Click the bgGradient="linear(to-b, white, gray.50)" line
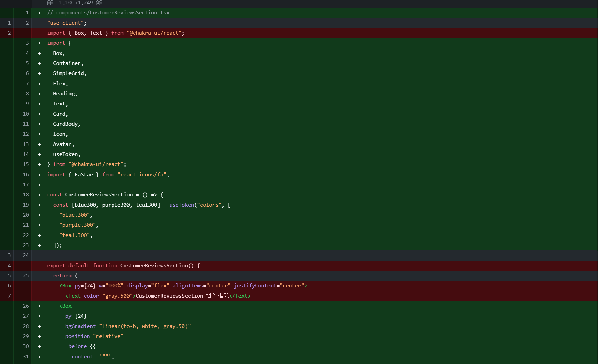598x364 pixels. (128, 326)
